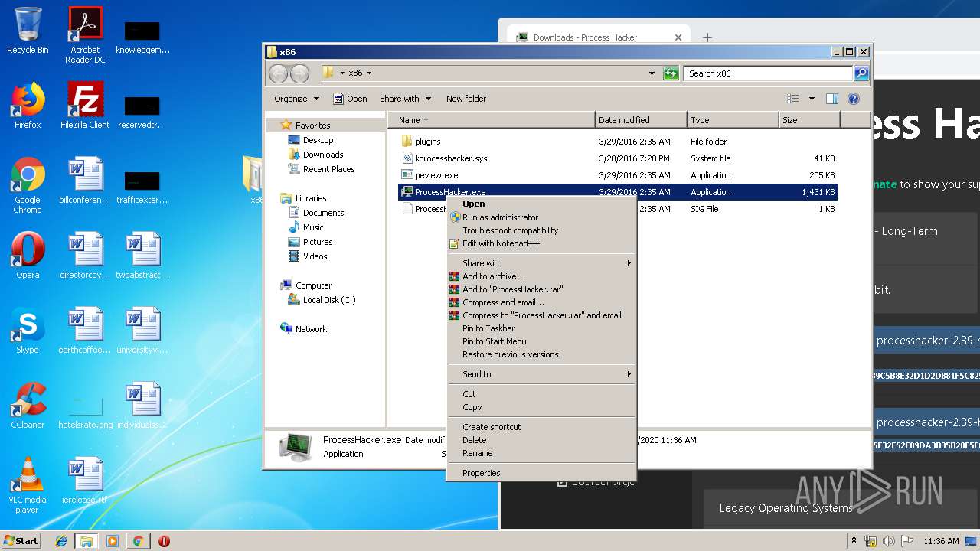This screenshot has height=551, width=980.
Task: Choose Restore previous versions
Action: pyautogui.click(x=541, y=354)
